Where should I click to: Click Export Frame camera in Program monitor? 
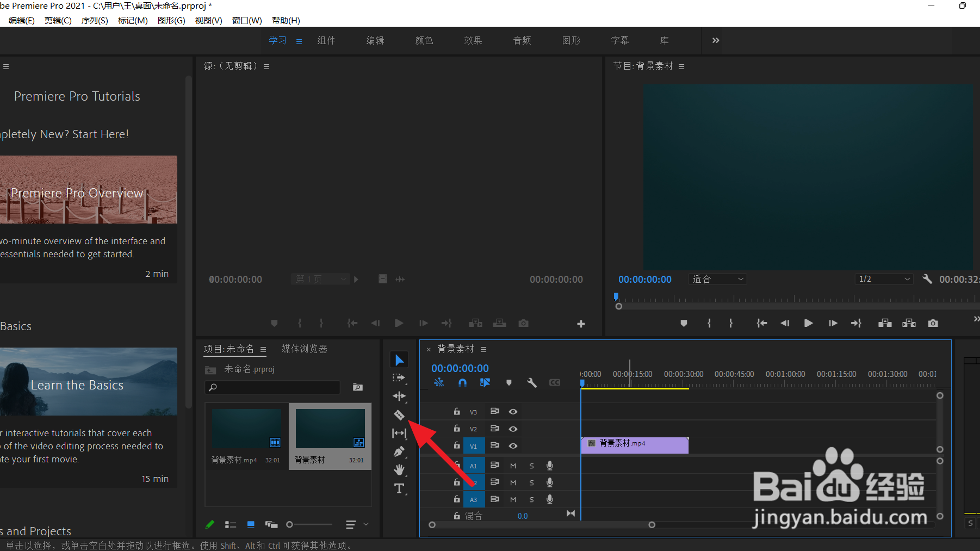[x=933, y=323]
